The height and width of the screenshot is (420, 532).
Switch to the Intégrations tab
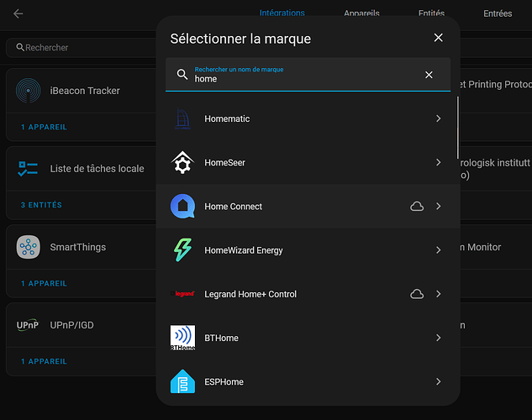click(282, 13)
